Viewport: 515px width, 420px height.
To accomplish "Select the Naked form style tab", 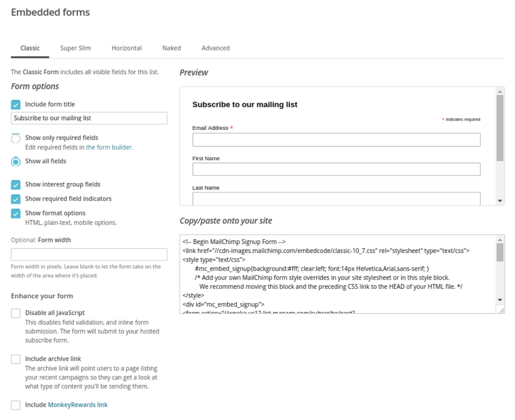I will [x=172, y=48].
